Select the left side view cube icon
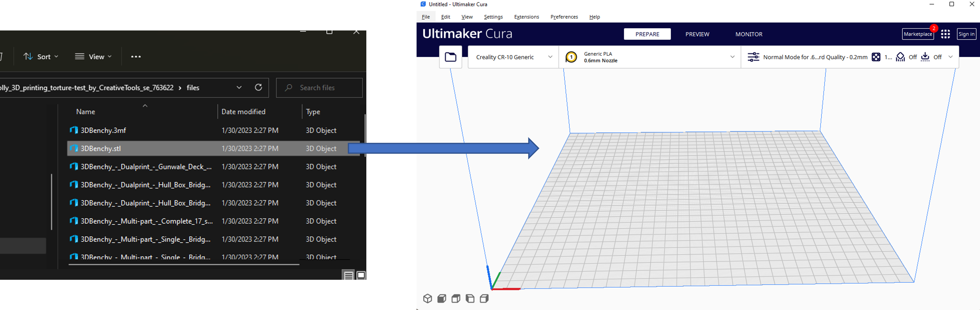980x310 pixels. click(470, 298)
